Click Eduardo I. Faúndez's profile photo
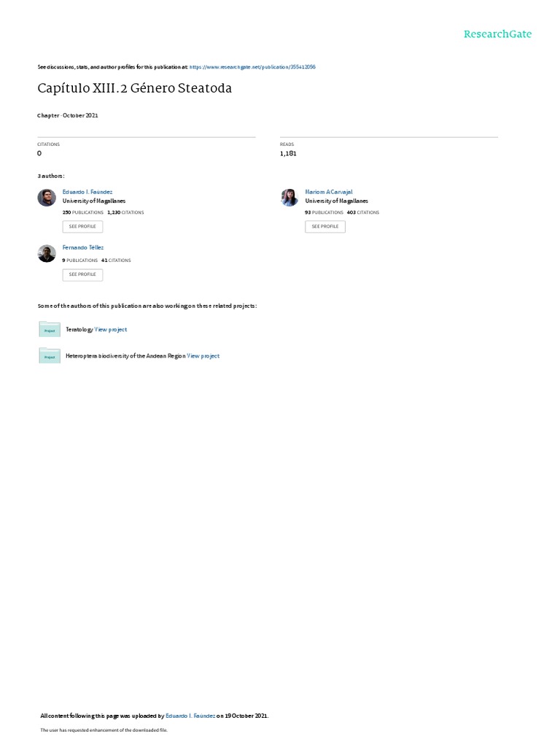560x747 pixels. point(47,197)
